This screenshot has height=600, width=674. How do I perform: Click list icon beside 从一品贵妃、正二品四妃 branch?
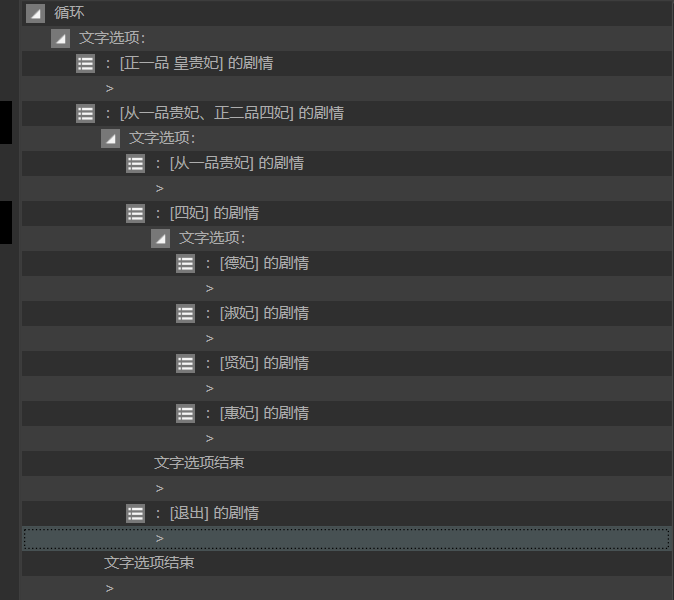click(x=85, y=113)
